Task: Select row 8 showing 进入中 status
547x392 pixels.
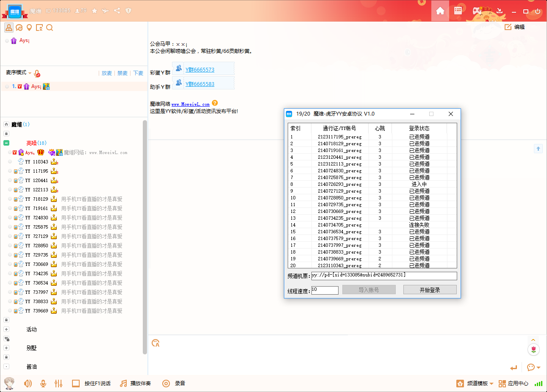Action: coord(372,184)
